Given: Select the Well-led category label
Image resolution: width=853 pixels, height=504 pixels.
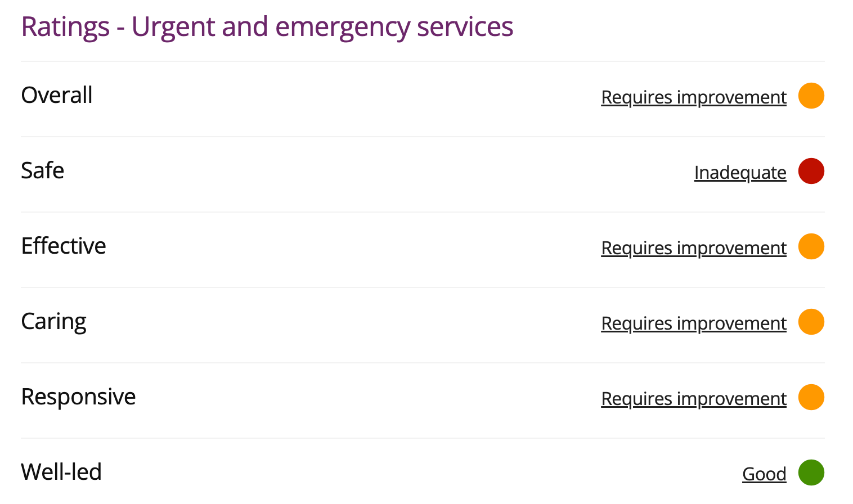Looking at the screenshot, I should click(61, 472).
